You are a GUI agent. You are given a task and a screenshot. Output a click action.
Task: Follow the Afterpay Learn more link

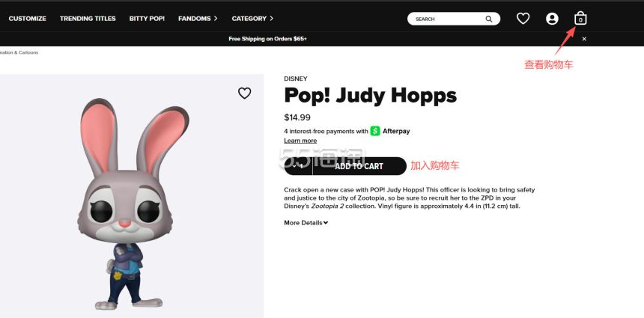pos(300,141)
